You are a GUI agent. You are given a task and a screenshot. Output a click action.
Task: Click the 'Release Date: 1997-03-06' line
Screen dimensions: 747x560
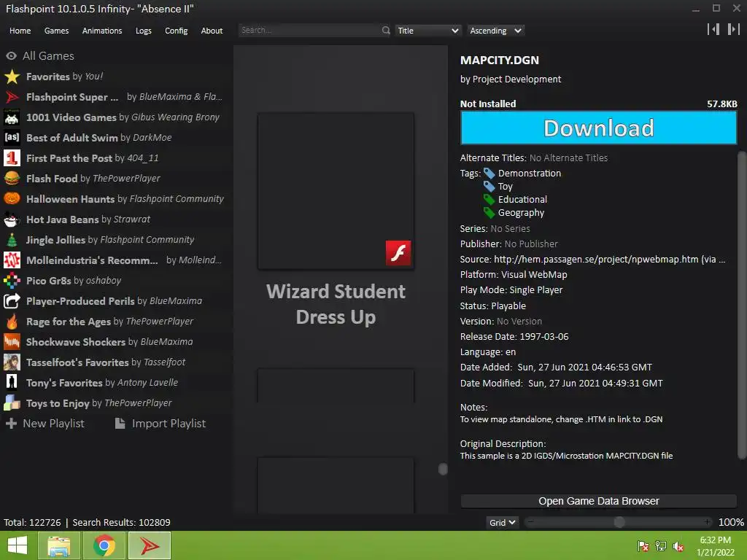(514, 337)
